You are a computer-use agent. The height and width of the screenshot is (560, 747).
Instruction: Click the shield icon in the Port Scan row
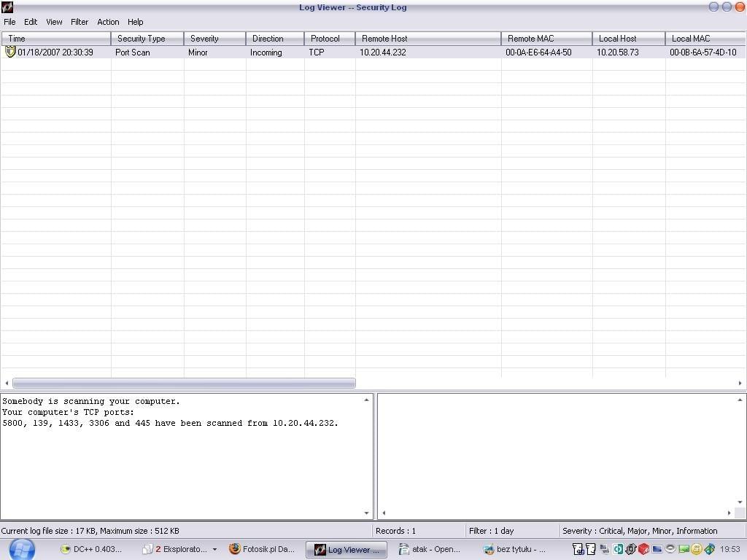(x=10, y=52)
